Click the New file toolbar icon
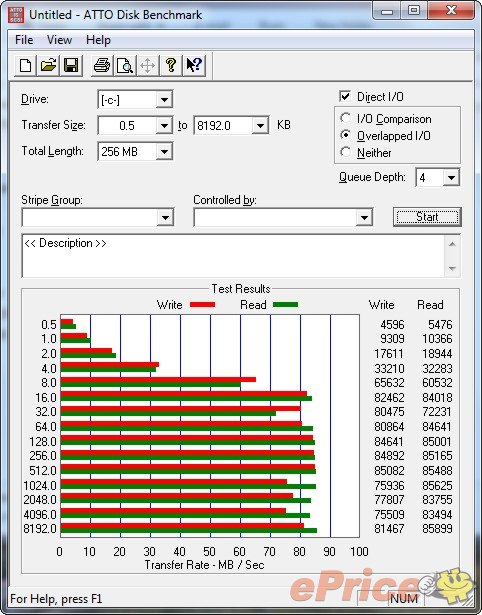This screenshot has width=482, height=615. [x=25, y=65]
